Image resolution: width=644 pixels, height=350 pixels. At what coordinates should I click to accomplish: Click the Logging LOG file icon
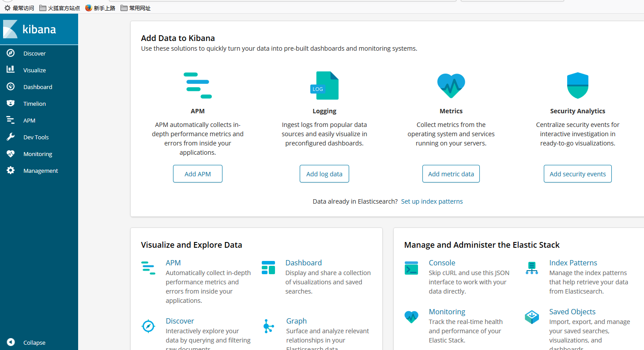[324, 86]
